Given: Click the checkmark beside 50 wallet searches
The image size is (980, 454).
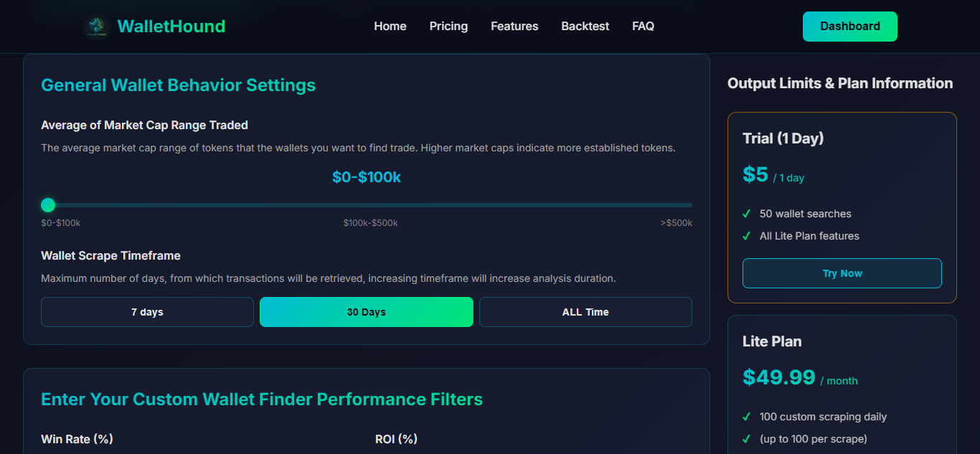Looking at the screenshot, I should point(747,214).
